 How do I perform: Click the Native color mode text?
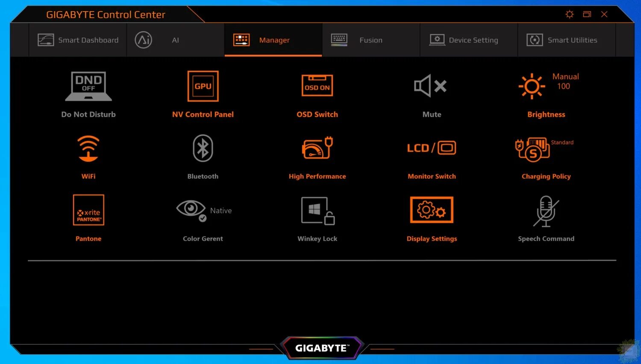tap(221, 211)
